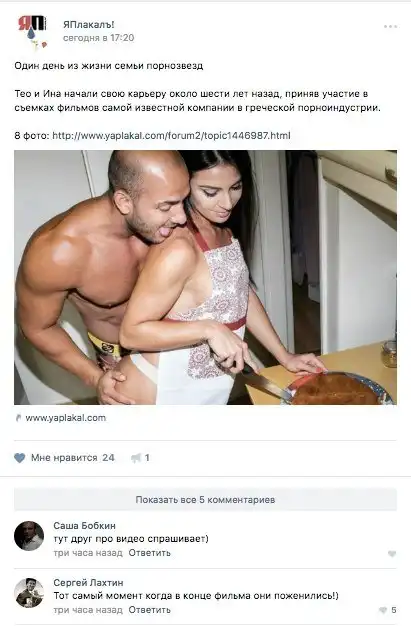Image resolution: width=411 pixels, height=626 pixels.
Task: Reply to Саша Бобкин's comment
Action: 149,553
